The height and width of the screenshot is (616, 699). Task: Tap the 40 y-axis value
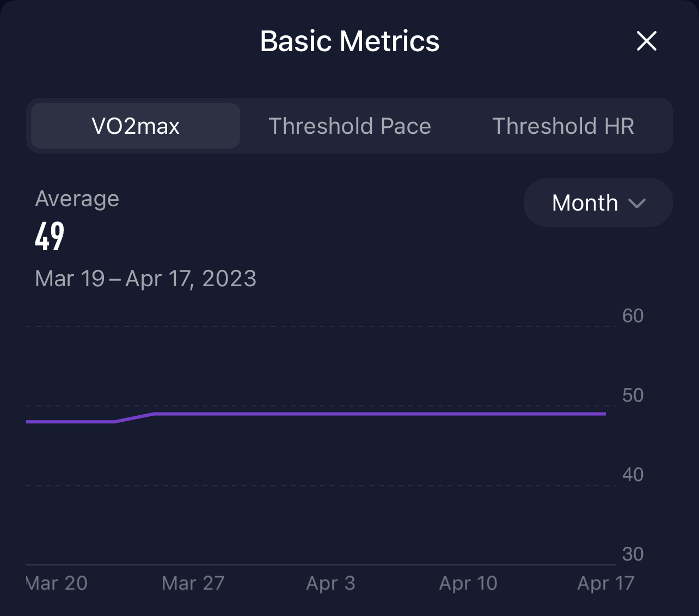(x=633, y=475)
